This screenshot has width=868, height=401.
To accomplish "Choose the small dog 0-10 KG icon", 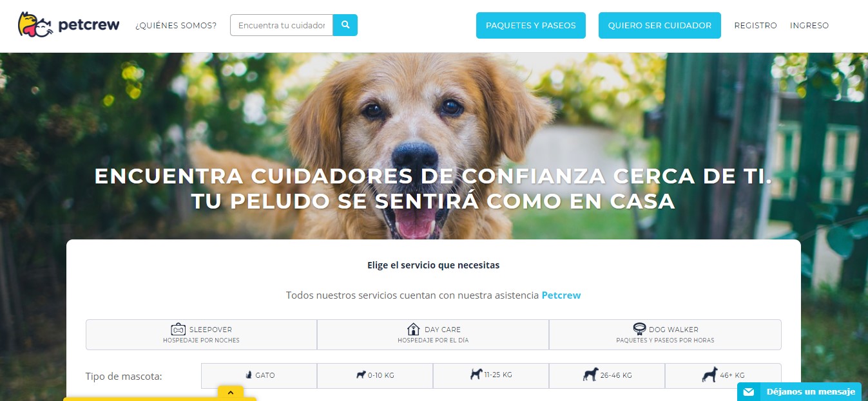I will pos(361,375).
